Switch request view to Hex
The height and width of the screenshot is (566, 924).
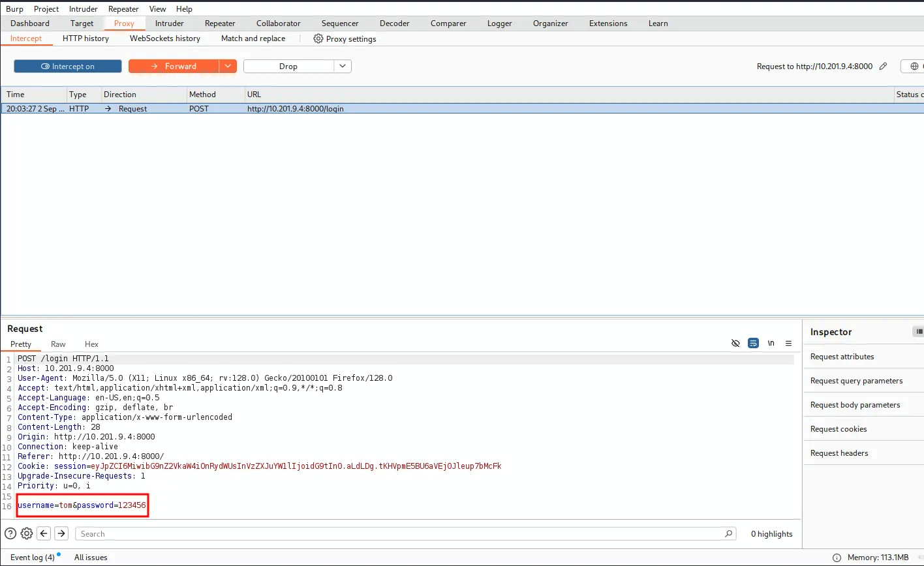point(91,344)
